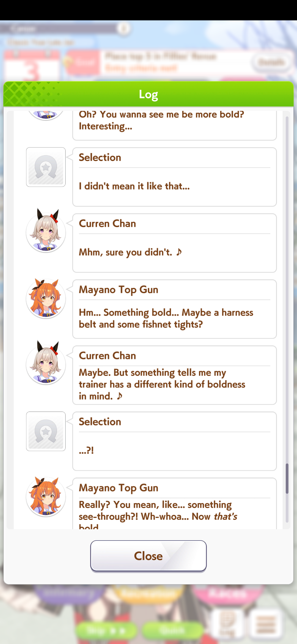Tap the blurred Log icon in bottom bar

(227, 623)
